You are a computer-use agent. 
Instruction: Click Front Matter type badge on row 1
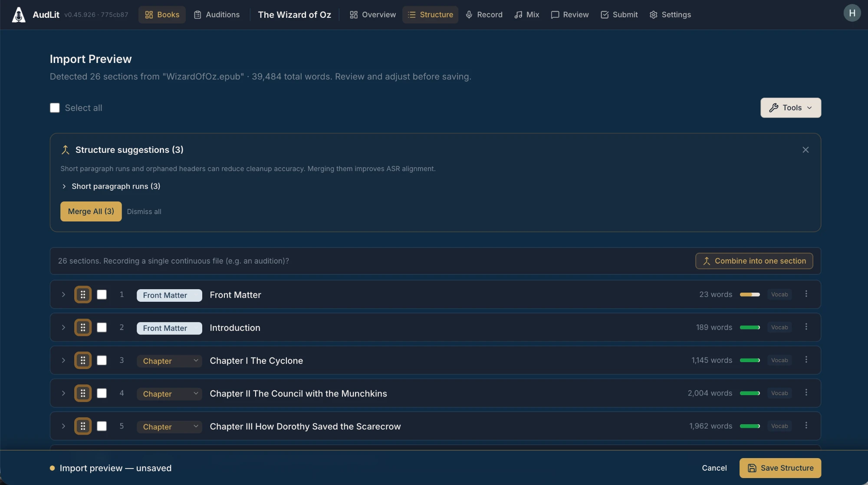[x=169, y=295]
